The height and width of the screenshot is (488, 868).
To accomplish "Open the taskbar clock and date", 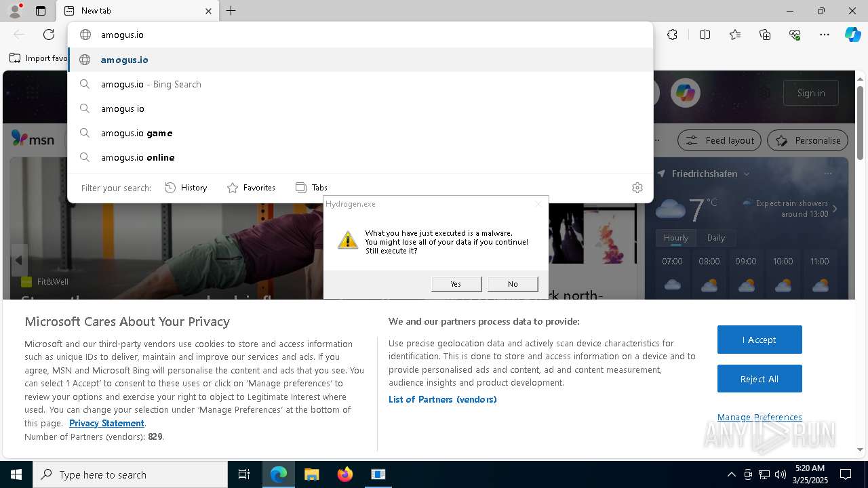I will point(810,474).
